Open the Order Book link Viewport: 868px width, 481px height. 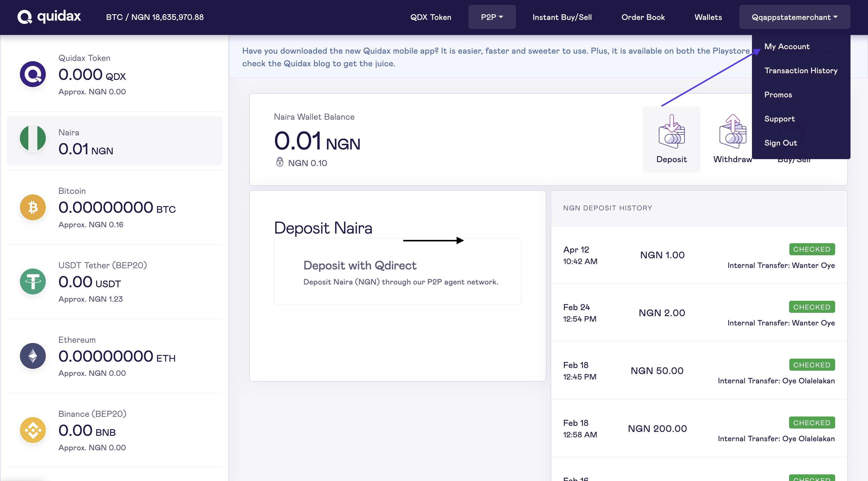tap(643, 17)
